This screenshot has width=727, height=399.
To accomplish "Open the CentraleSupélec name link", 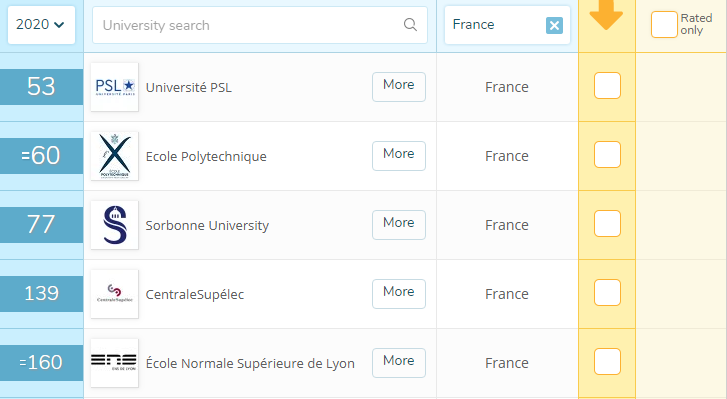I will (x=195, y=295).
